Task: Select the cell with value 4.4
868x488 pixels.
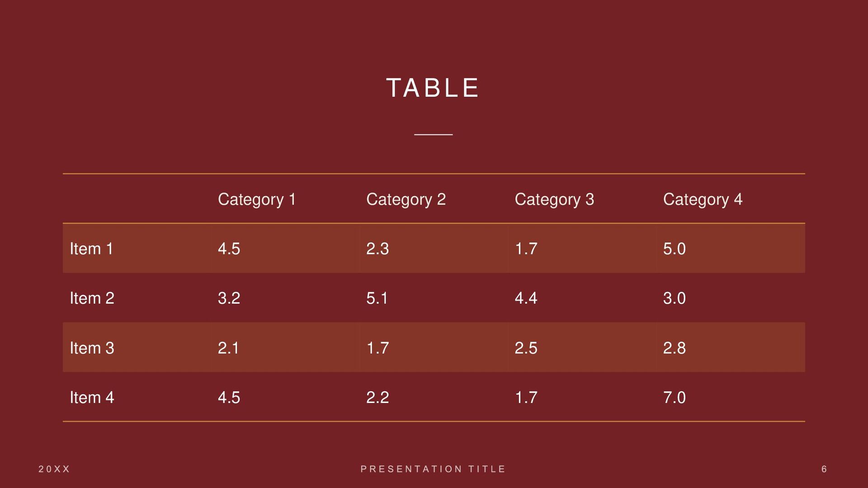Action: [526, 298]
